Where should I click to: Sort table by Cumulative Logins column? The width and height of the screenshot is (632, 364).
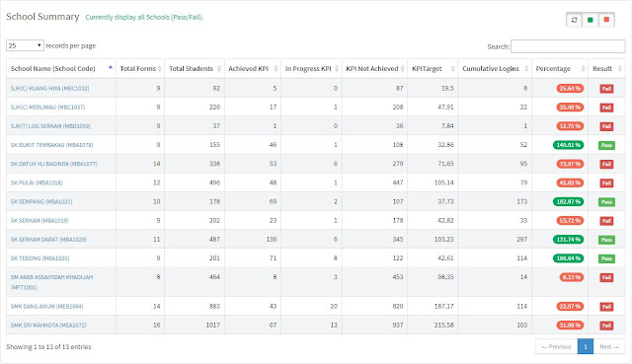pyautogui.click(x=495, y=68)
